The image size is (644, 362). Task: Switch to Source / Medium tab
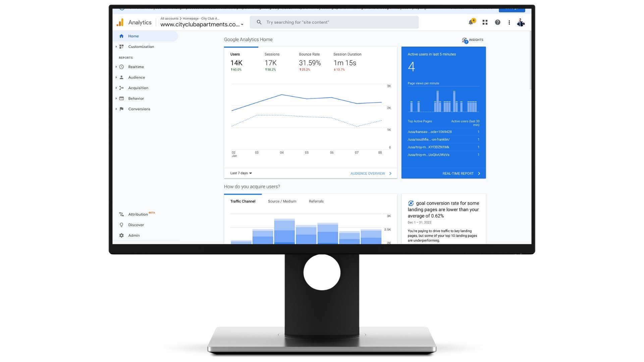point(282,201)
